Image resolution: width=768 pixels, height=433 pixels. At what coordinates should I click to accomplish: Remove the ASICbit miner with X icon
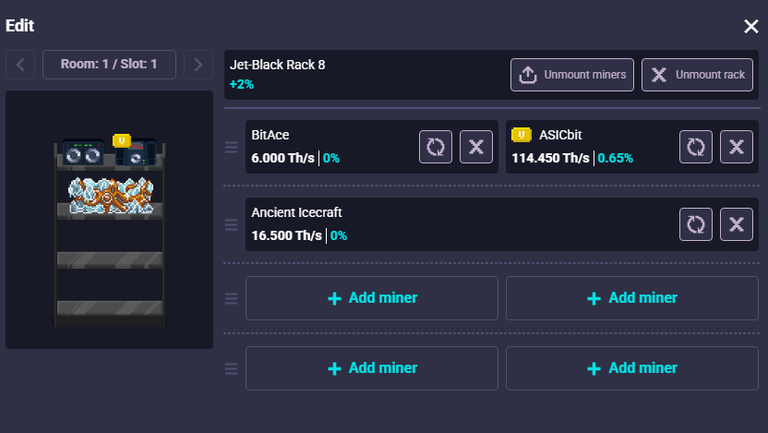coord(736,147)
